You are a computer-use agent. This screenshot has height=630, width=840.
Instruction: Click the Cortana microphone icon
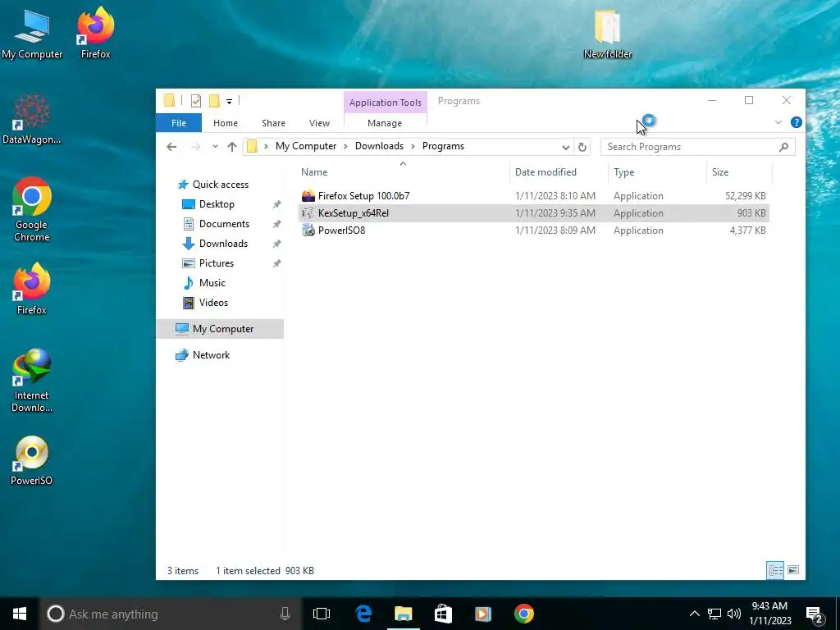(x=285, y=614)
